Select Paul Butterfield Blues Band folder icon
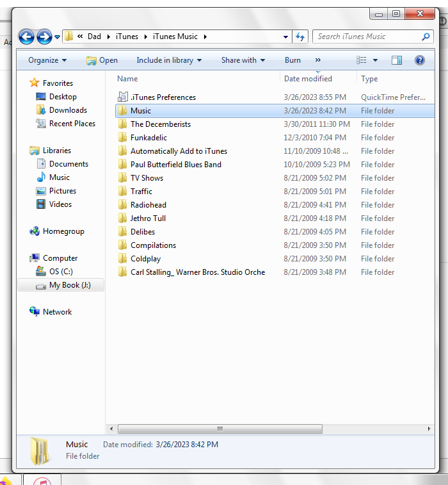Screen dimensions: 448x485 click(123, 164)
